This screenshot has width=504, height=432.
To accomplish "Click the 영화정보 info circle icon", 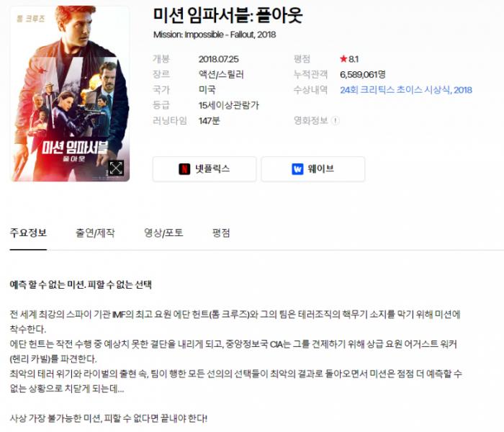I will point(336,120).
